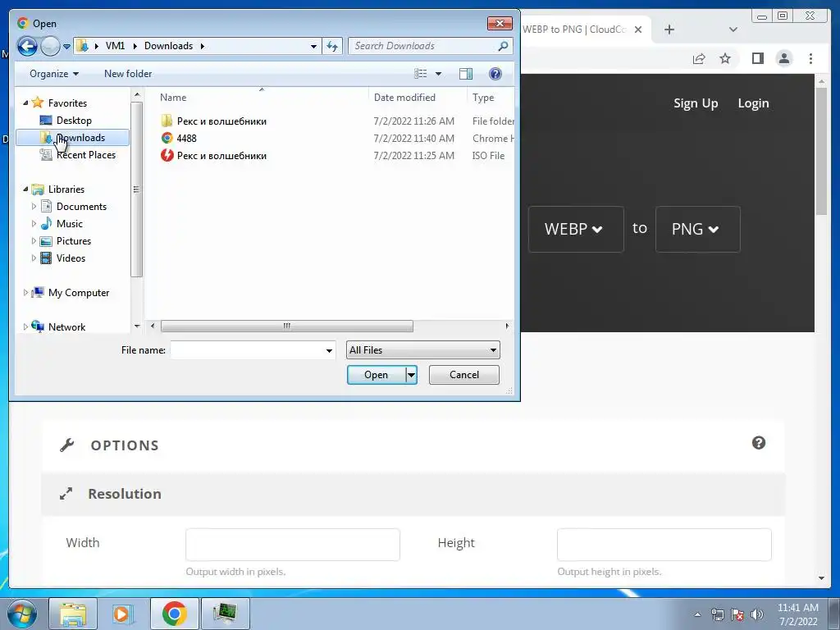Toggle Chrome side panel

[x=757, y=58]
